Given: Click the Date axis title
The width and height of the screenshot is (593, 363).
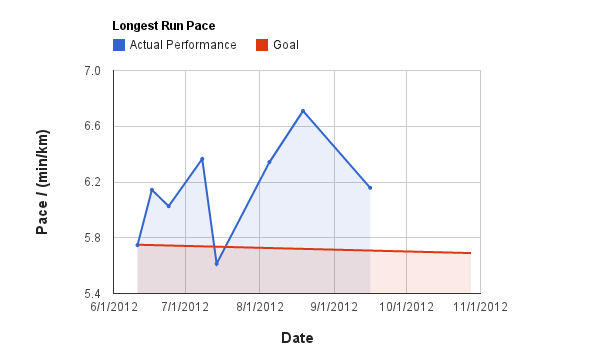Looking at the screenshot, I should [x=297, y=338].
